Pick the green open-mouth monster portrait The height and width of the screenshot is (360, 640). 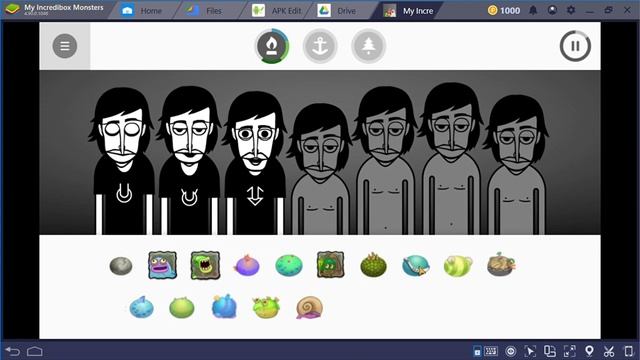click(205, 265)
